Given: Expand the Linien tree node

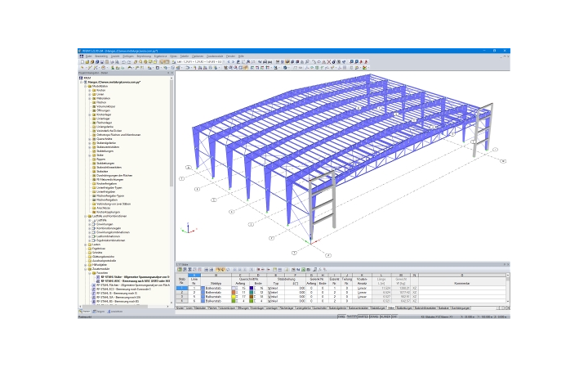Looking at the screenshot, I should pyautogui.click(x=90, y=94).
